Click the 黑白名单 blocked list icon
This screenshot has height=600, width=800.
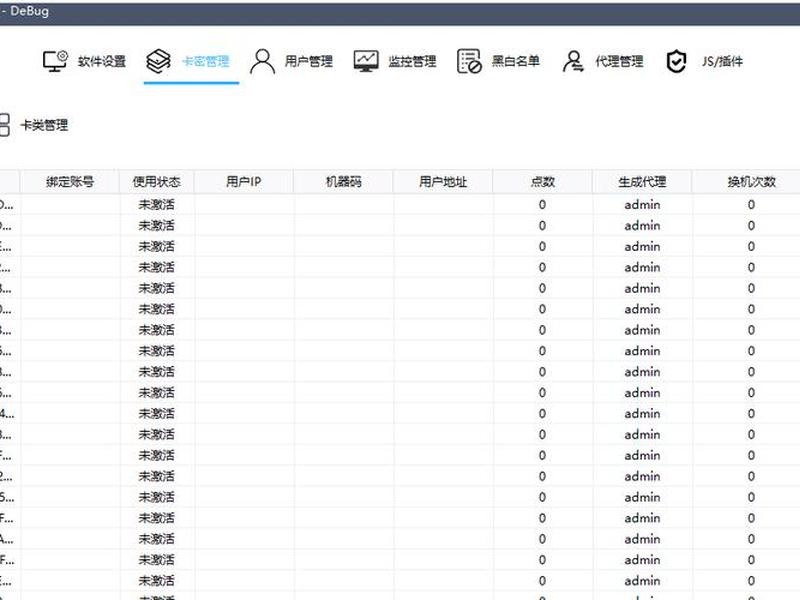point(469,61)
